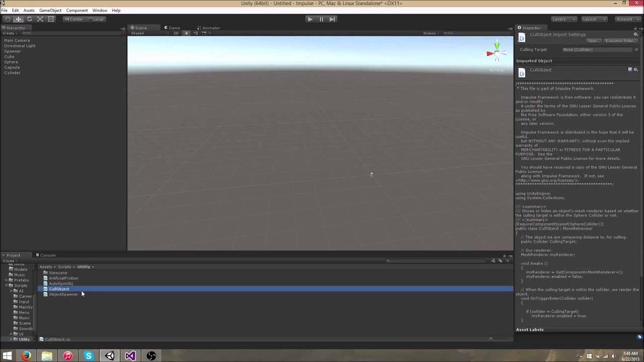Open the Account dropdown
Viewport: 644px width, 362px height.
(x=627, y=19)
